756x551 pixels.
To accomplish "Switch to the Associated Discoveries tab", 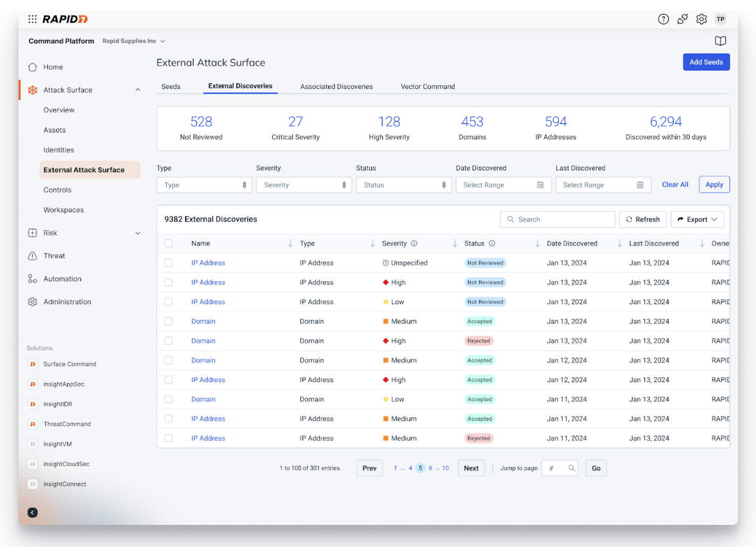I will pos(336,86).
